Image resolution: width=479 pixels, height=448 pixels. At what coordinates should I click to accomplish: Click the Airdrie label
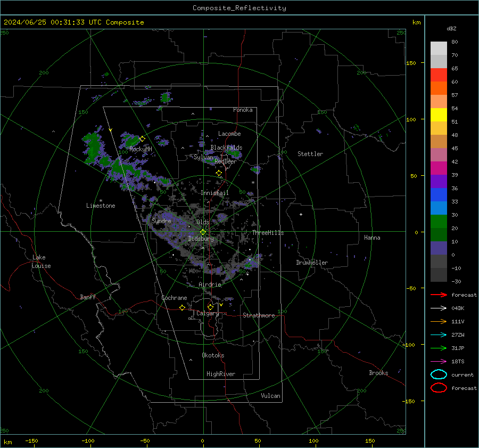click(x=210, y=284)
